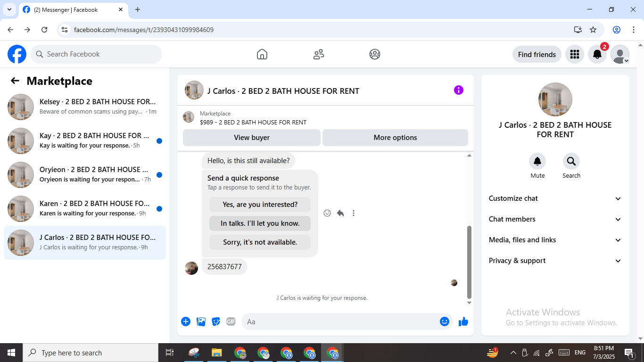
Task: Open more actions three dots on message
Action: coord(354,213)
